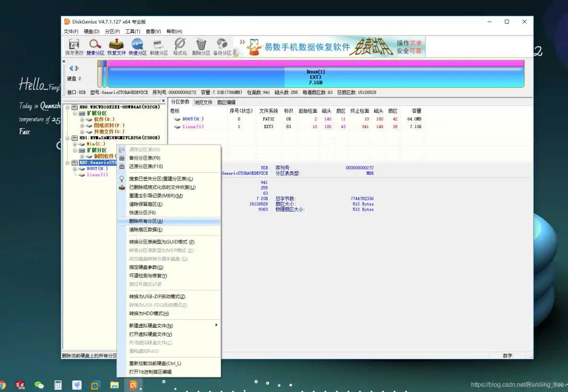Open the 恢复文件 file recovery tool
The width and height of the screenshot is (568, 392).
pos(117,46)
